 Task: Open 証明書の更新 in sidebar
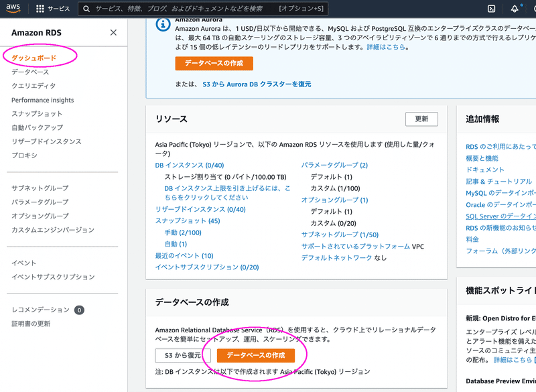point(31,324)
